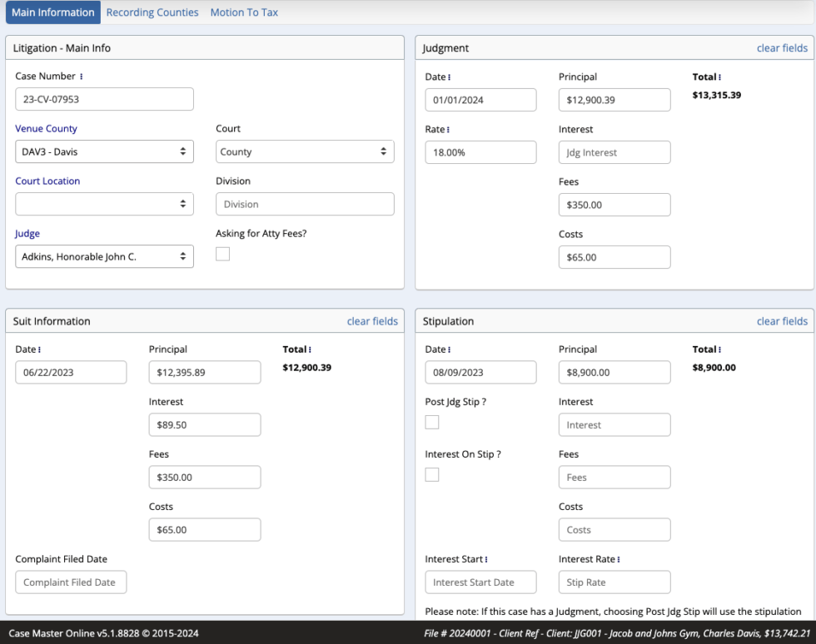
Task: Click the Complaint Filed Date input field
Action: click(x=71, y=582)
